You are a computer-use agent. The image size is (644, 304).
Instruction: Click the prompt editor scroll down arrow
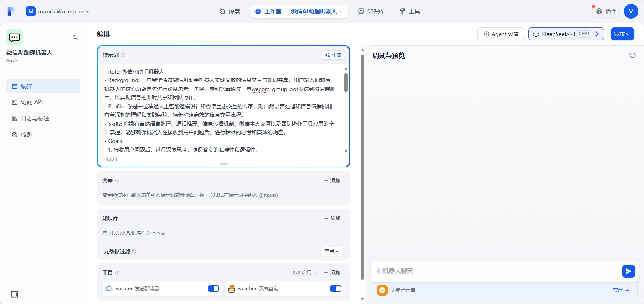pyautogui.click(x=346, y=151)
